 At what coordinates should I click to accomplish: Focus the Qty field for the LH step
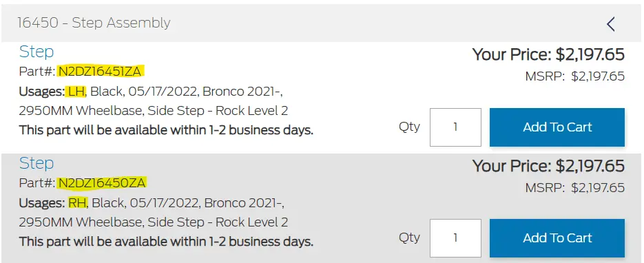click(455, 127)
